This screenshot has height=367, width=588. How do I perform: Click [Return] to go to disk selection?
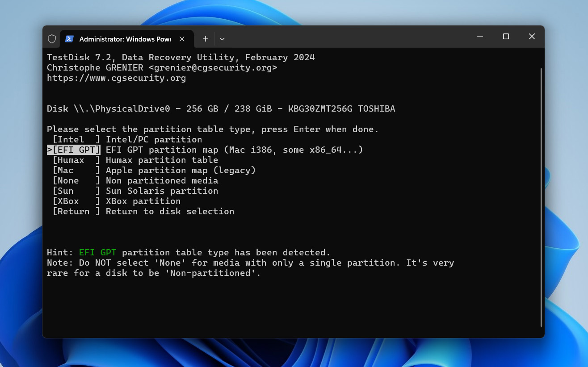pyautogui.click(x=76, y=212)
